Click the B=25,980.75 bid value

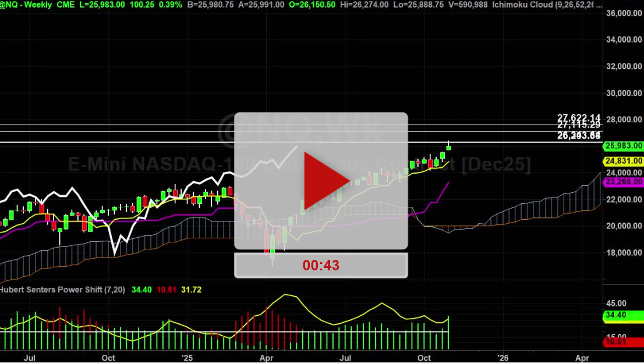point(211,5)
